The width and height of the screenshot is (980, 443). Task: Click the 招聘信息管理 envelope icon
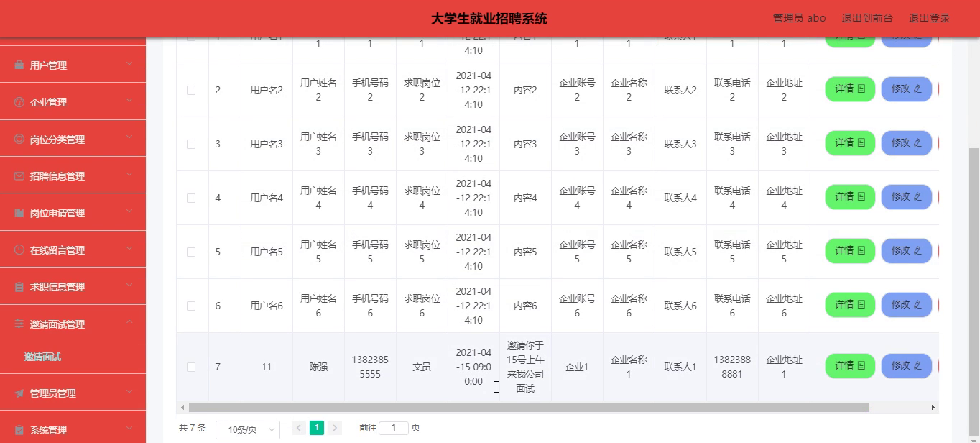pyautogui.click(x=19, y=176)
